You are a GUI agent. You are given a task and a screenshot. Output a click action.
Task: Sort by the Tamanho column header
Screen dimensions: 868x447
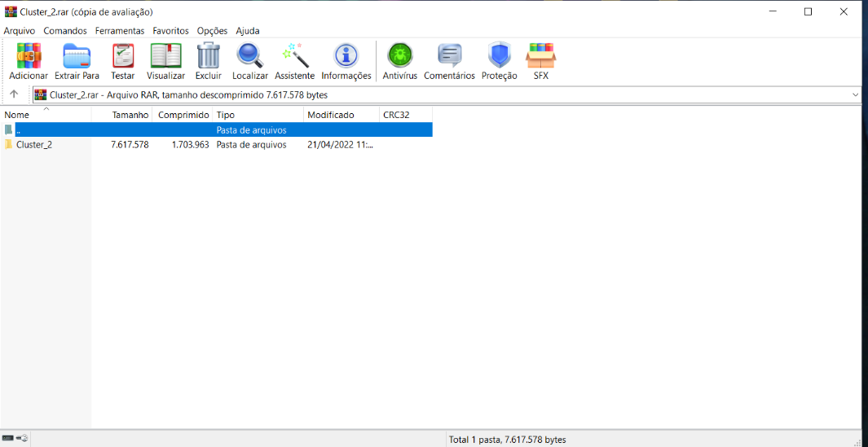121,115
